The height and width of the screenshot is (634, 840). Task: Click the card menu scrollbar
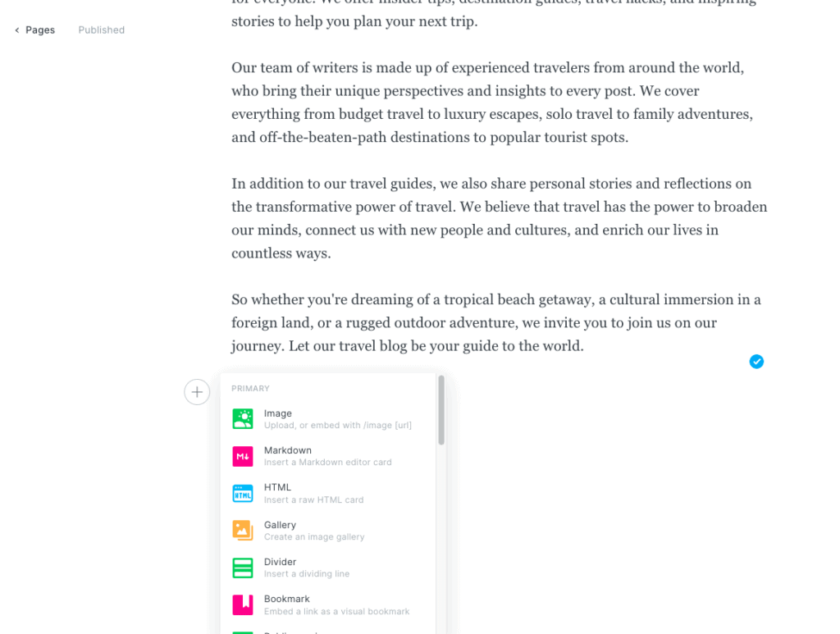click(x=441, y=412)
